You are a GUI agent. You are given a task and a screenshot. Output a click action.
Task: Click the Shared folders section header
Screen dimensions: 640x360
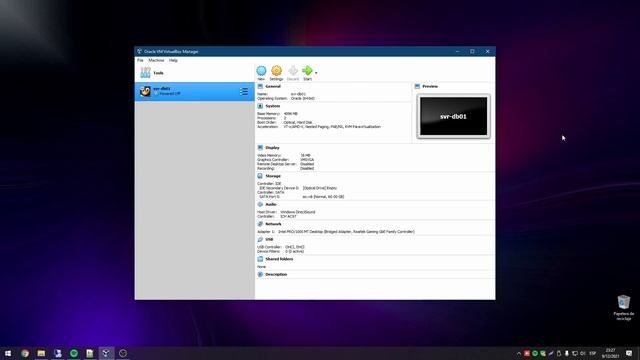(x=279, y=259)
